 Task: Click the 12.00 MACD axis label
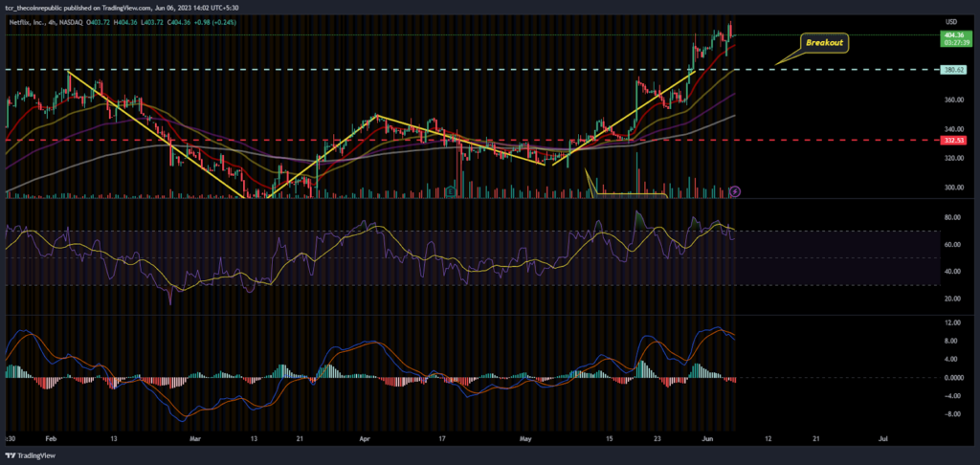[x=951, y=322]
